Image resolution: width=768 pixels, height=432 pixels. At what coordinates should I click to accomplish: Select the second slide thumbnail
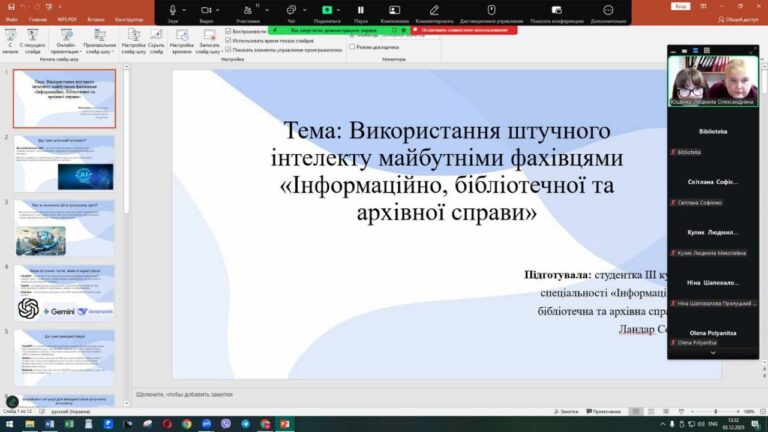click(64, 163)
